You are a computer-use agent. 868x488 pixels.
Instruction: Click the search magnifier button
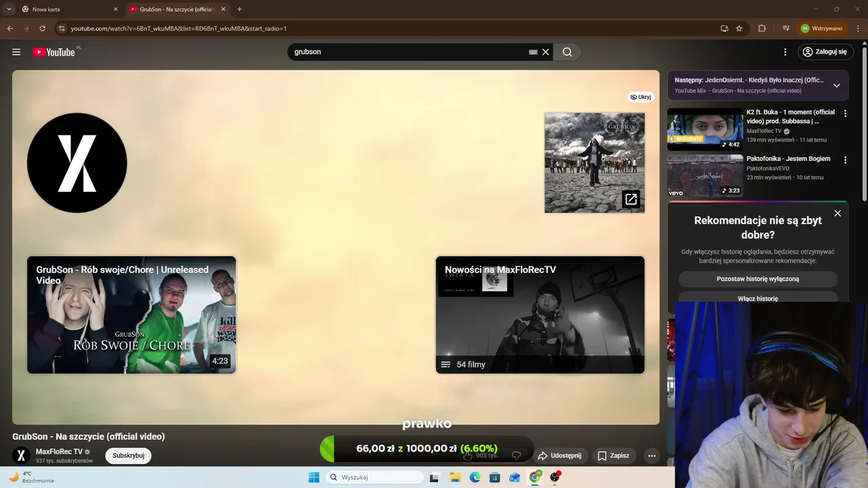567,52
